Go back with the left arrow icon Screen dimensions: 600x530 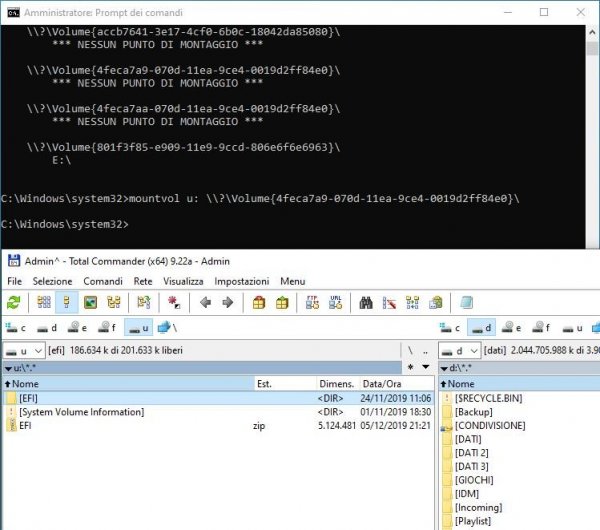click(x=205, y=303)
